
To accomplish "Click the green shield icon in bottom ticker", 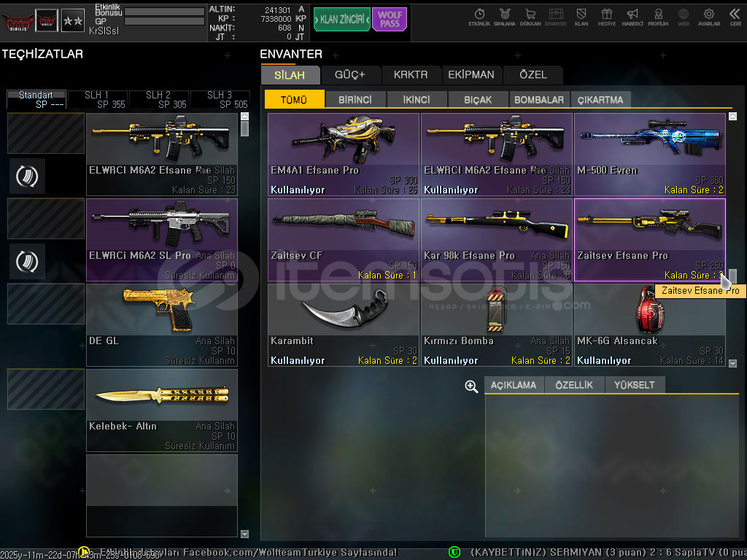I will (x=454, y=552).
